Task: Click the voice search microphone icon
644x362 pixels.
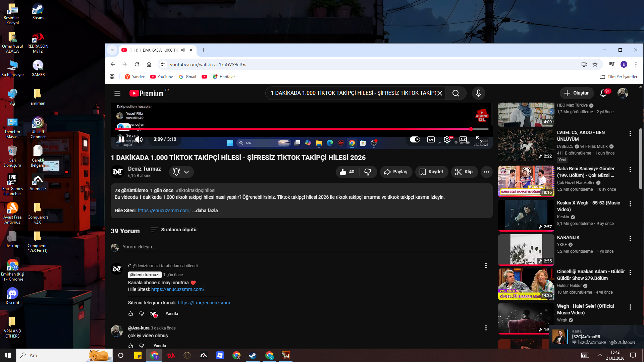Action: (x=479, y=93)
